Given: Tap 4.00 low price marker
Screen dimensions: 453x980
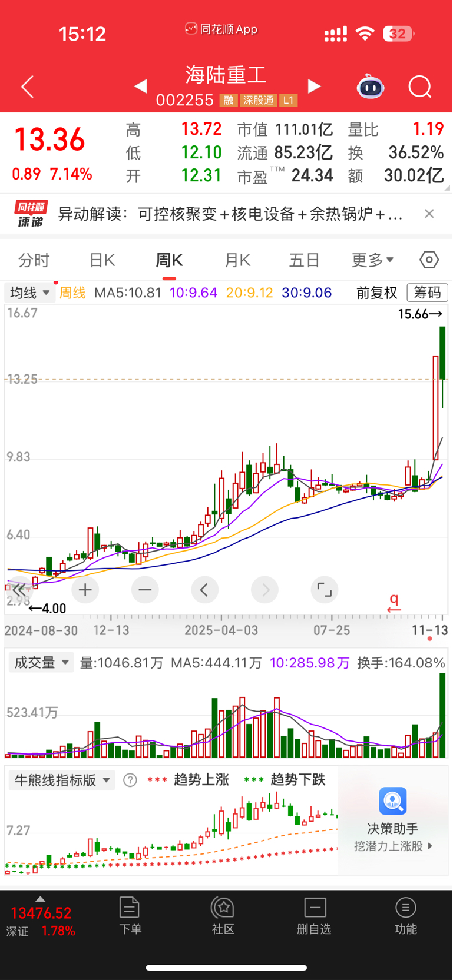Looking at the screenshot, I should pos(48,608).
